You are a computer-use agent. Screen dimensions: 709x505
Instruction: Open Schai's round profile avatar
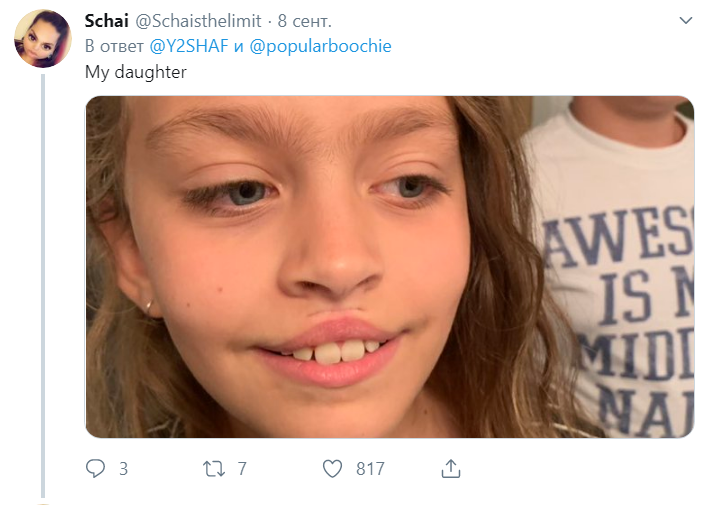pyautogui.click(x=43, y=38)
